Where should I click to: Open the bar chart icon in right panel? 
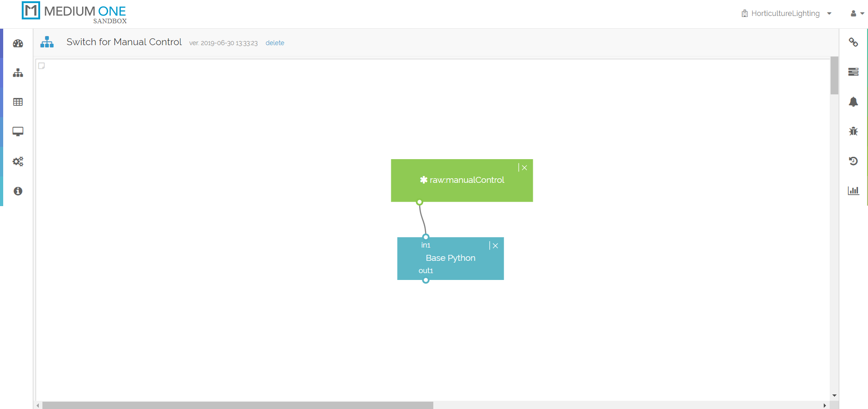[853, 191]
